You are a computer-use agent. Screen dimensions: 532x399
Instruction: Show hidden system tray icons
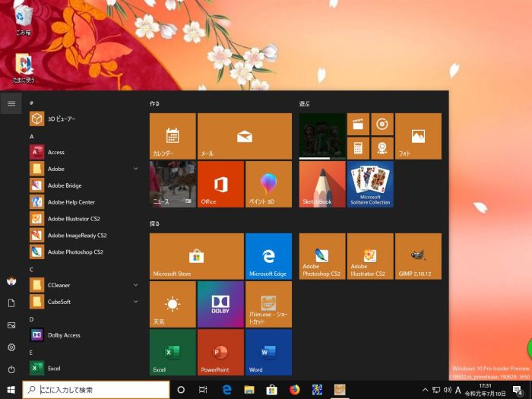[x=425, y=390]
